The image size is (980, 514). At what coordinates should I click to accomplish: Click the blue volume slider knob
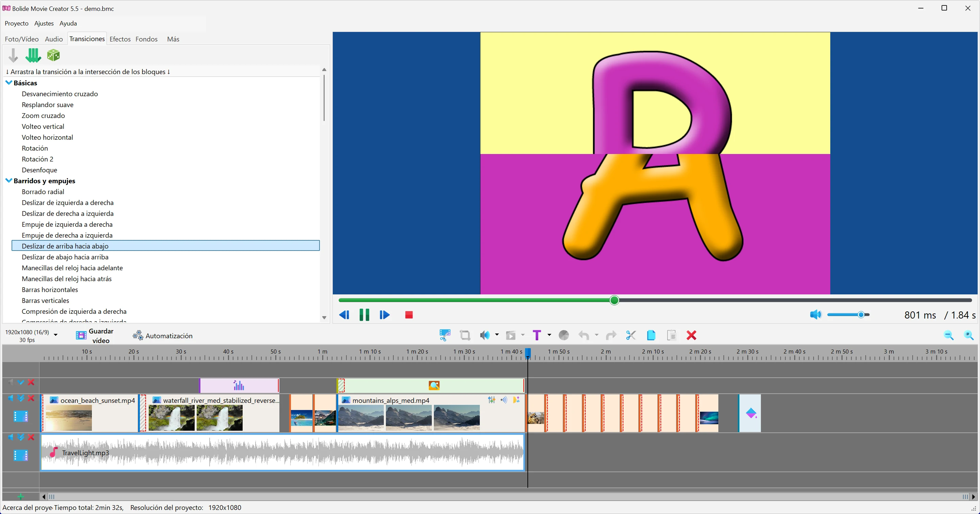click(x=861, y=314)
